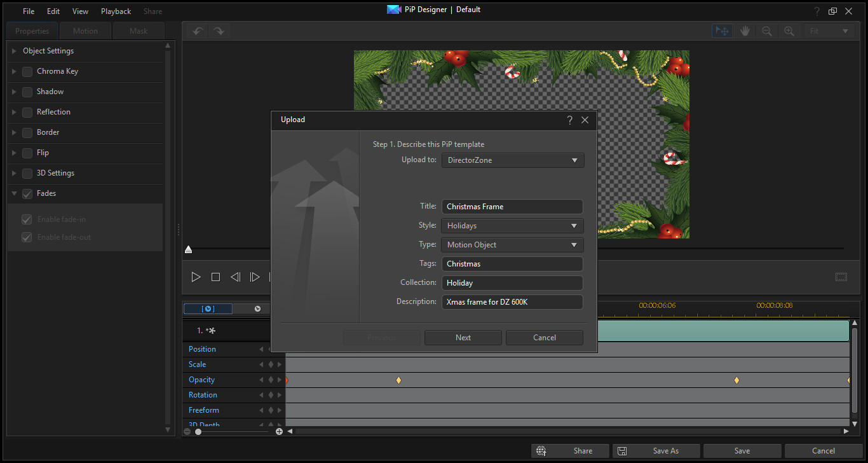868x463 pixels.
Task: Click the help icon in Upload dialog
Action: (569, 120)
